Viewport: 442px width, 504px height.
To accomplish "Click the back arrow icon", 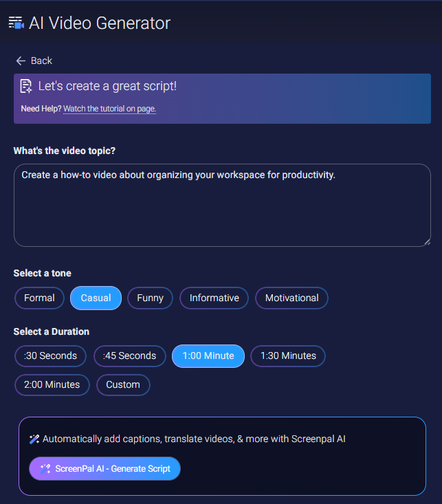I will coord(21,61).
